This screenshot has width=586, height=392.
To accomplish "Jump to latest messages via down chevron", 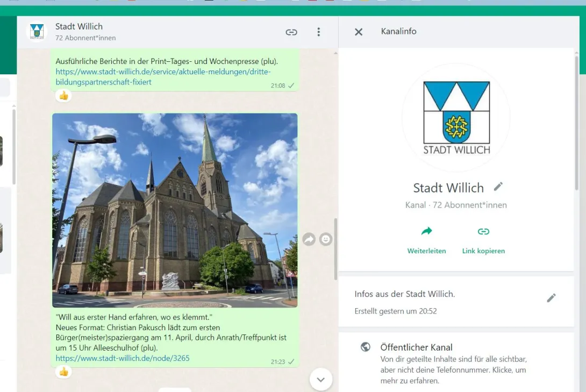I will tap(320, 379).
